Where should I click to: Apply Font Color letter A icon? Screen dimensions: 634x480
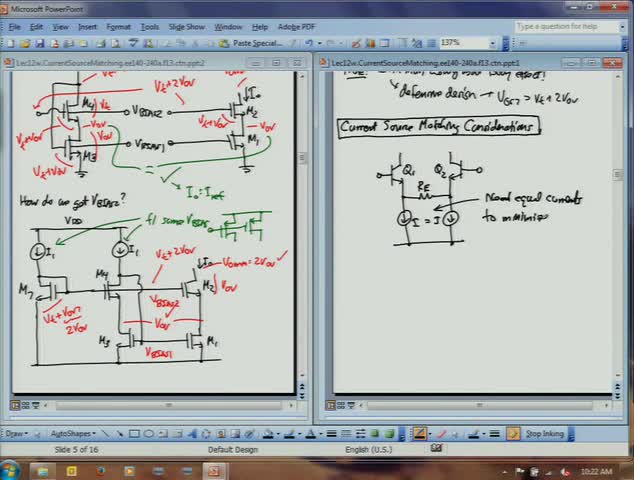click(x=310, y=434)
